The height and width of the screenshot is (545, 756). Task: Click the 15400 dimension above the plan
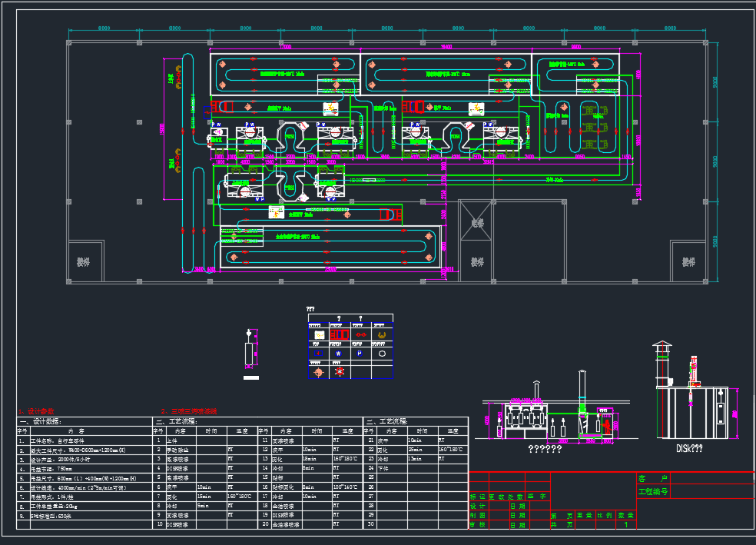[x=446, y=47]
